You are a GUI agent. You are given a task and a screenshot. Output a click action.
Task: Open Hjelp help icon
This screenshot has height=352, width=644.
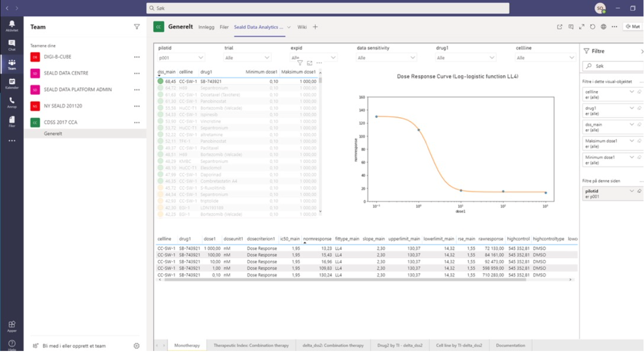[x=11, y=344]
